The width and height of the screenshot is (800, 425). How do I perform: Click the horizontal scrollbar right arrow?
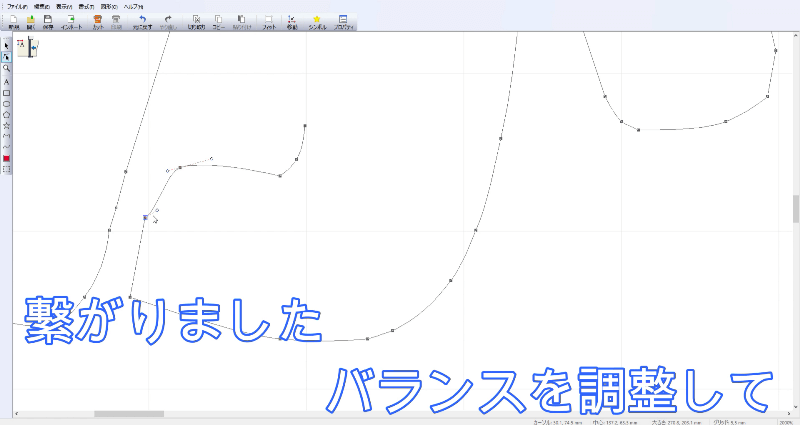789,414
